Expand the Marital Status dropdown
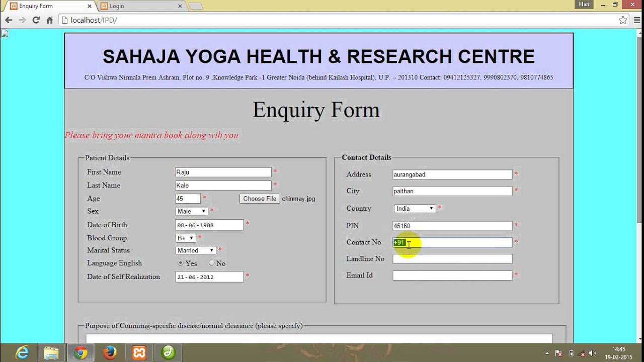Viewport: 644px width, 362px height. coord(196,250)
